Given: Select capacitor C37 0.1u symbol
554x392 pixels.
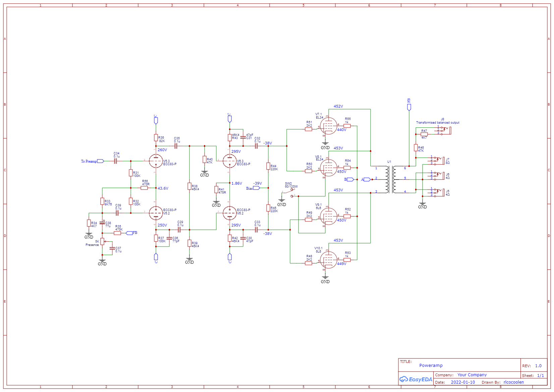Looking at the screenshot, I should [112, 248].
